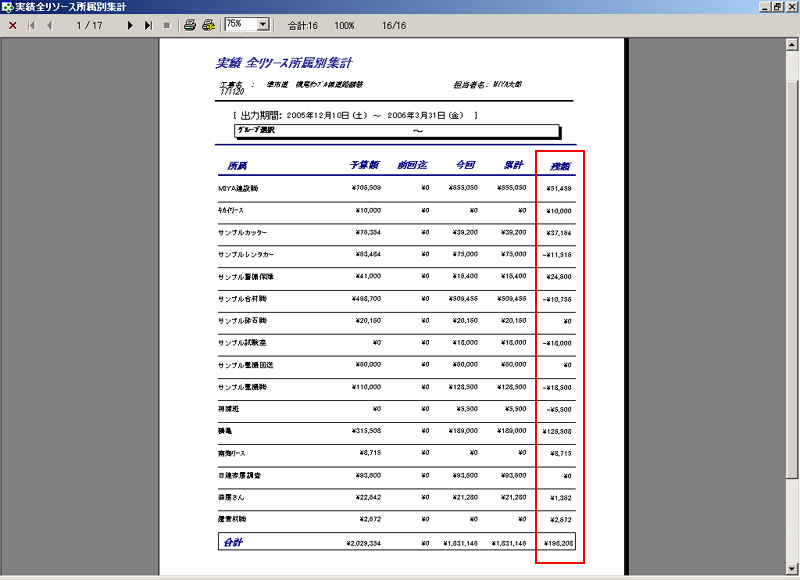Click the 16/16 records indicator
The width and height of the screenshot is (800, 580).
pos(394,26)
